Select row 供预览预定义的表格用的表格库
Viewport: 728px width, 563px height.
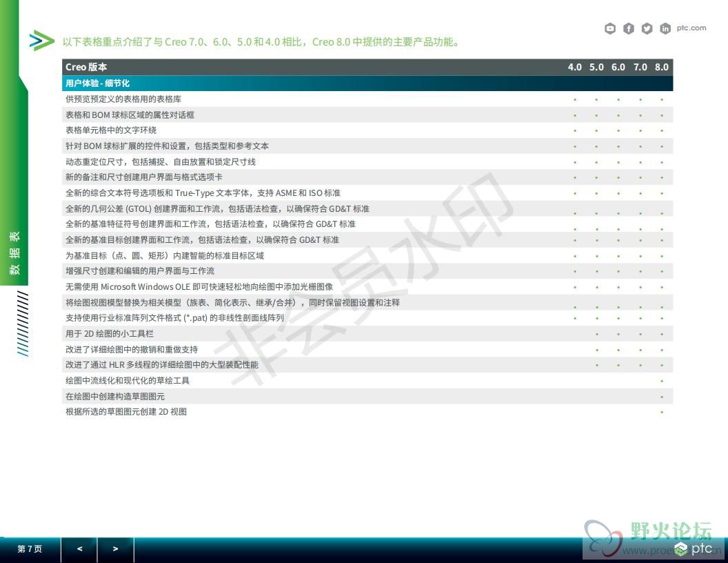[367, 99]
